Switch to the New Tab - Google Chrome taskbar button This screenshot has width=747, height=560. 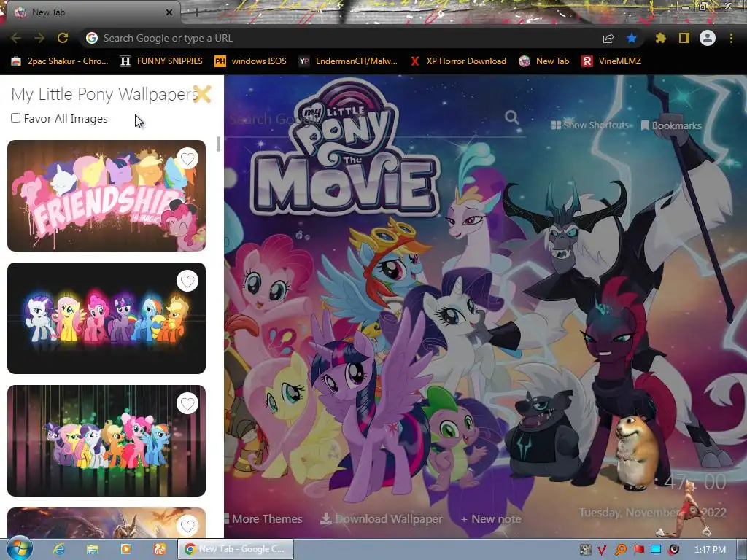coord(236,550)
